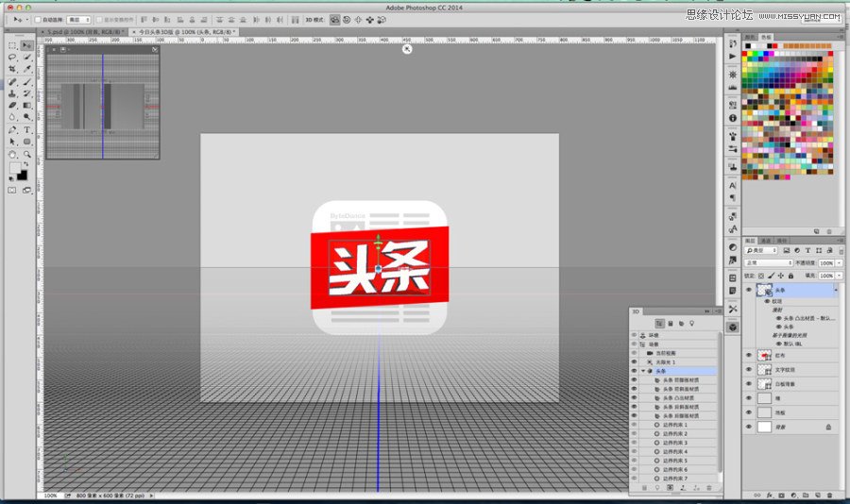Toggle visibility of 无限光 1 in 3D panel
Image resolution: width=850 pixels, height=504 pixels.
635,362
